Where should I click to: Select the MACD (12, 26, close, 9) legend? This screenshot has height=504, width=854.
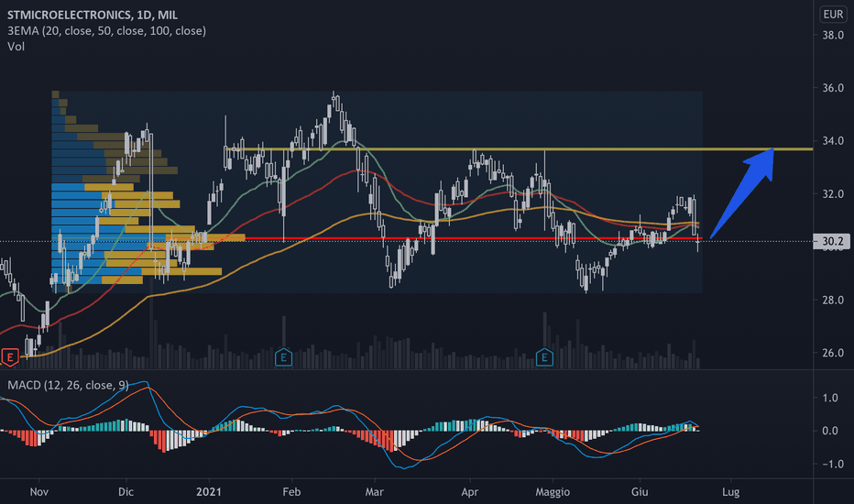(x=68, y=385)
